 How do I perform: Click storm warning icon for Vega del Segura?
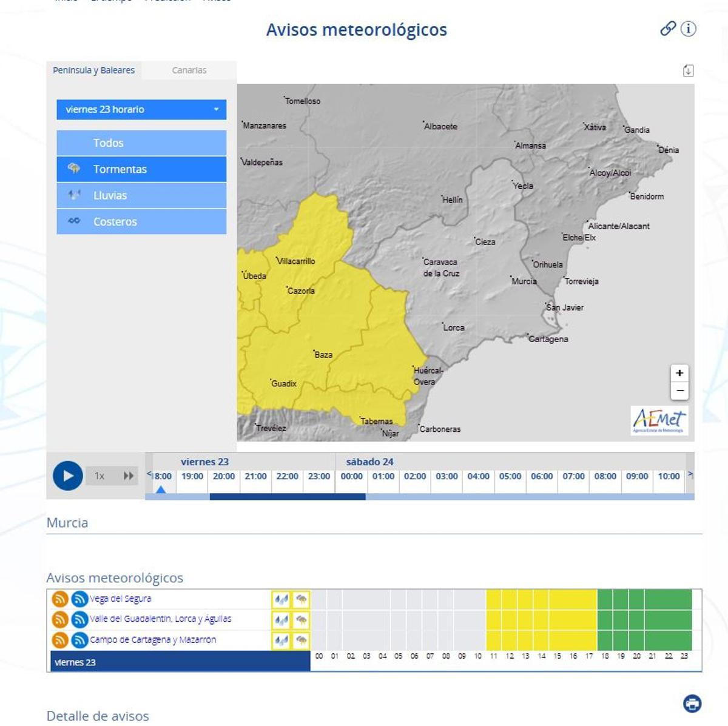[x=301, y=600]
